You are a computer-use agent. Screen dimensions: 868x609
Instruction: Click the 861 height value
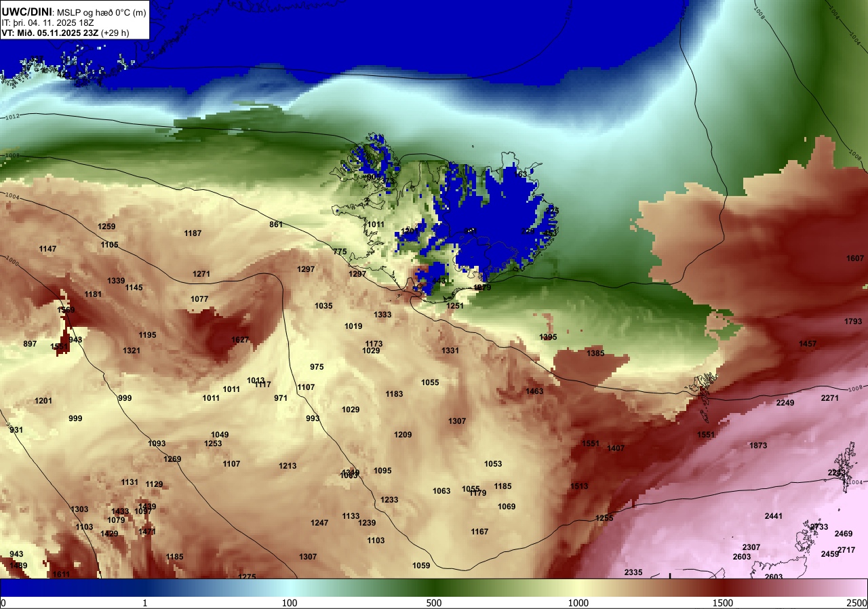pyautogui.click(x=276, y=224)
